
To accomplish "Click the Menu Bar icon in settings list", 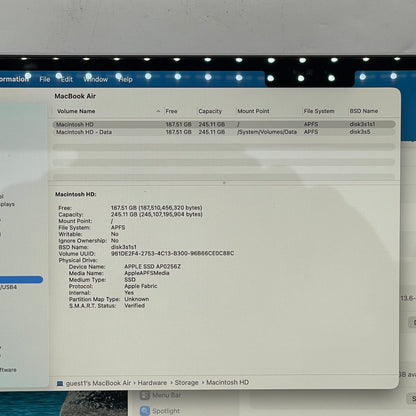I will point(145,395).
